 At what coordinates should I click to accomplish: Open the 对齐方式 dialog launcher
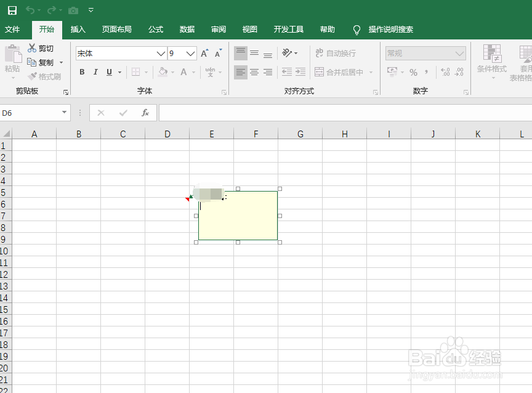click(376, 92)
